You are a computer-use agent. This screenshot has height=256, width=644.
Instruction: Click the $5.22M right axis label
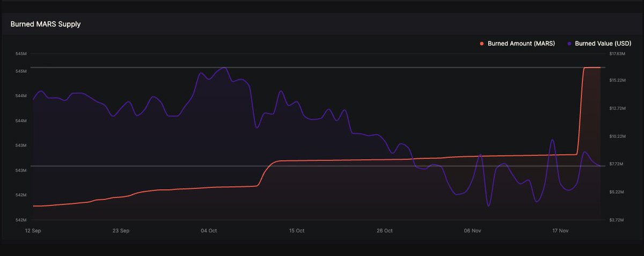617,192
